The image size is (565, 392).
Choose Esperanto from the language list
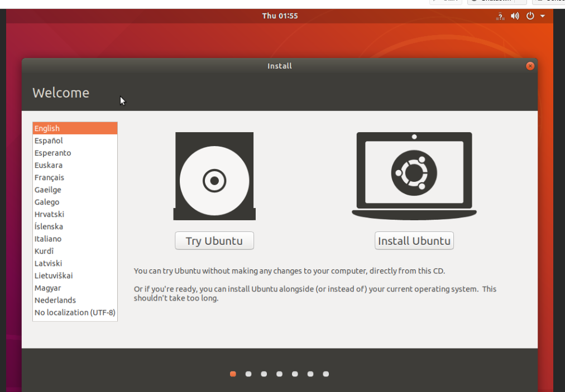pos(52,153)
